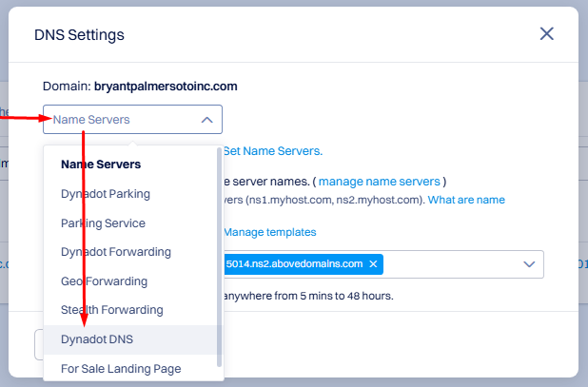Viewport: 588px width, 387px height.
Task: Pick the Parking Service option
Action: click(103, 223)
